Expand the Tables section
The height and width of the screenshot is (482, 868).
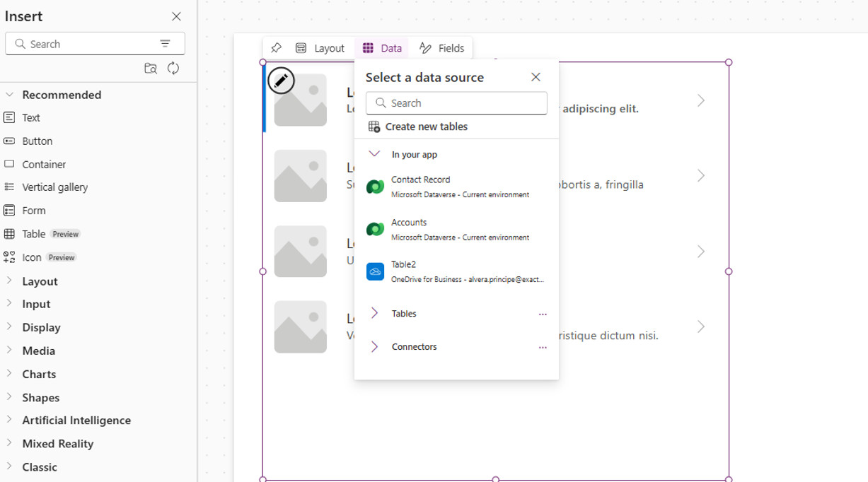[374, 313]
